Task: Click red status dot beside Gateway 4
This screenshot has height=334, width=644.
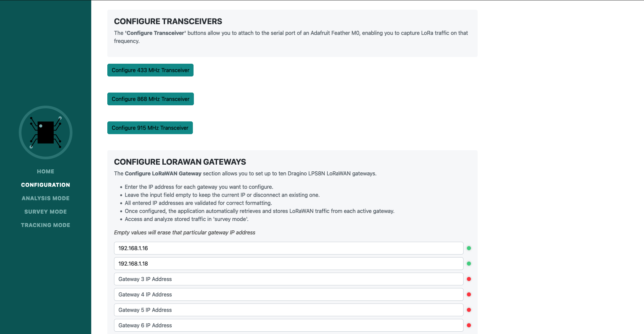Action: (x=469, y=294)
